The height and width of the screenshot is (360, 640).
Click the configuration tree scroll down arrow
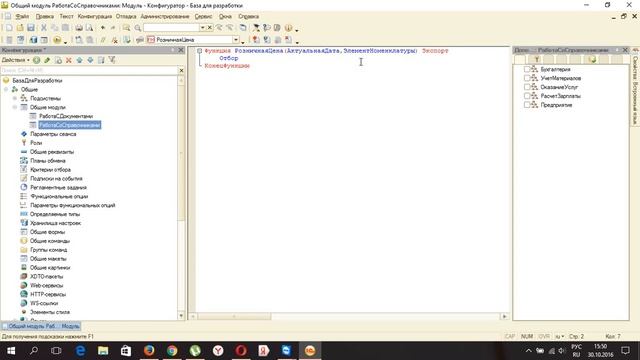[182, 316]
